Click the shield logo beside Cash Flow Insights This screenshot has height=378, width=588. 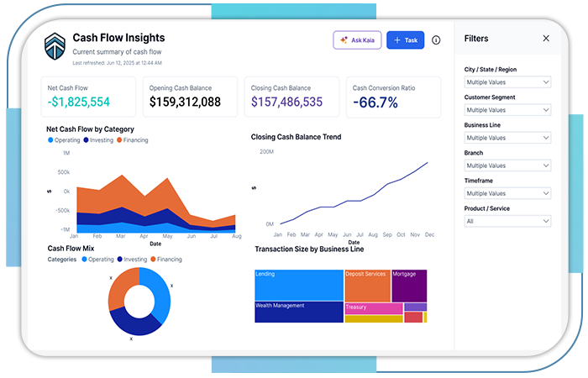click(x=55, y=46)
